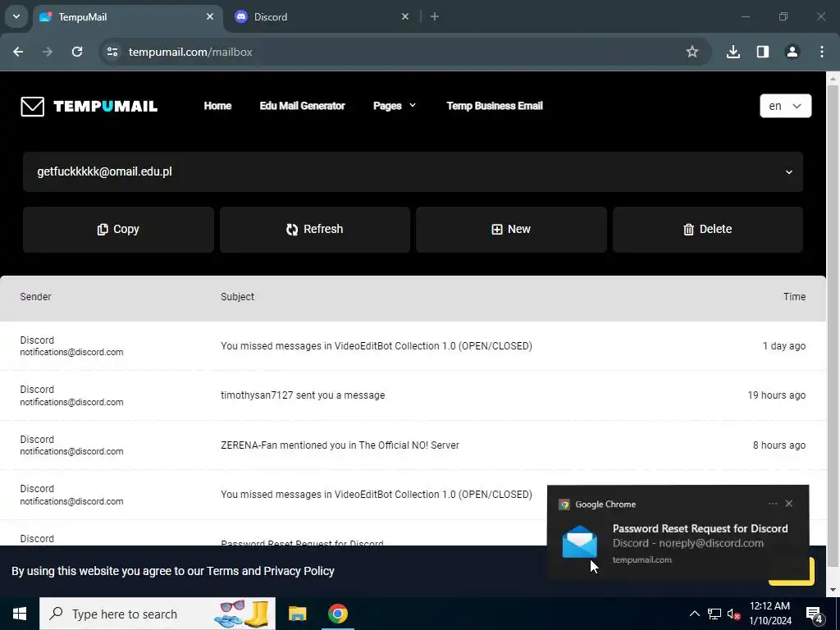This screenshot has height=630, width=840.
Task: Open the Windows Start menu
Action: click(20, 614)
